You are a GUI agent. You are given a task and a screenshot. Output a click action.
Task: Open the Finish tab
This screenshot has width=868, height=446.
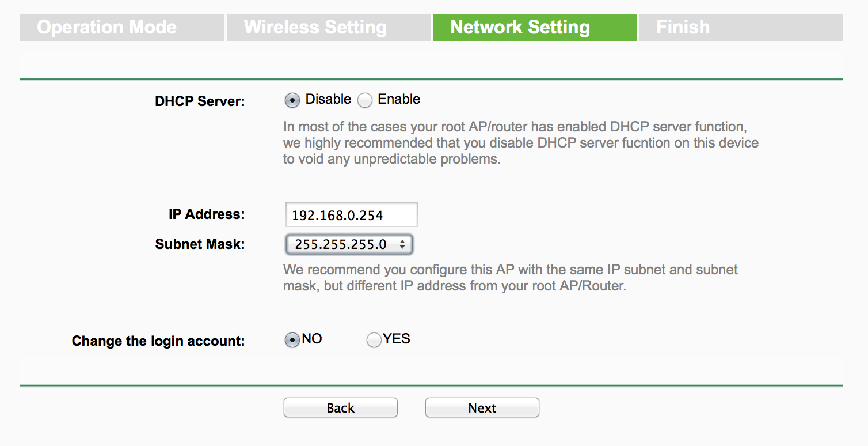coord(741,28)
